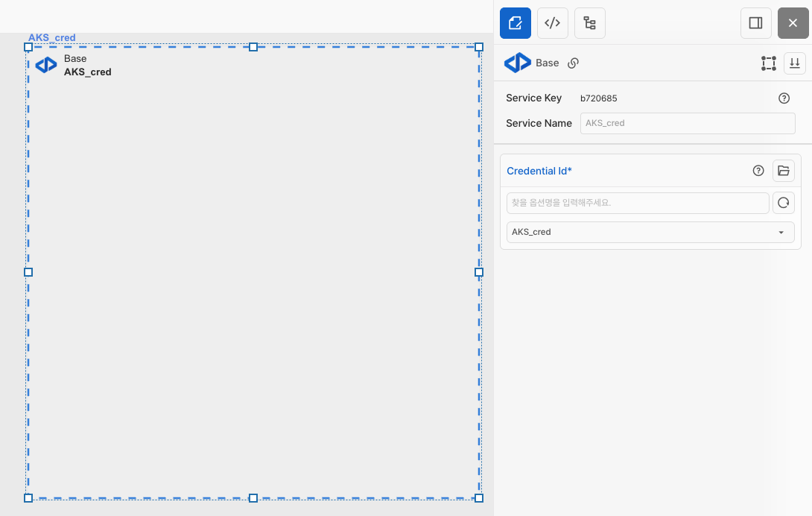This screenshot has width=812, height=516.
Task: Click the bottom-center selection handle
Action: (x=253, y=498)
